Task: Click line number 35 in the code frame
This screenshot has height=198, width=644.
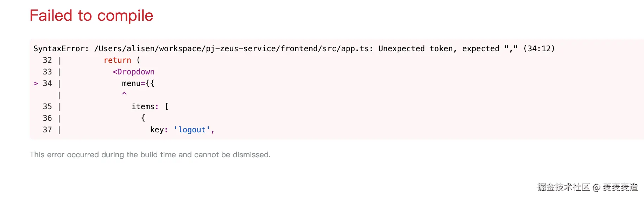Action: (48, 107)
